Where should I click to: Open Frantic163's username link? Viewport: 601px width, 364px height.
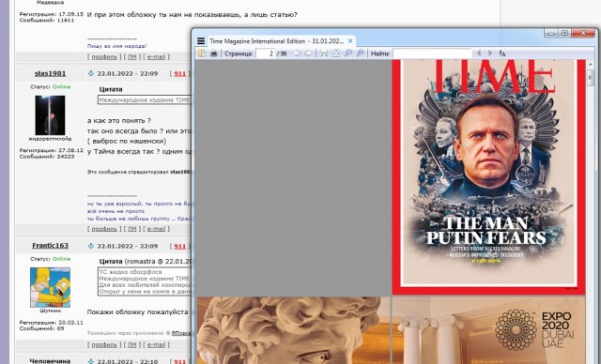click(x=50, y=246)
